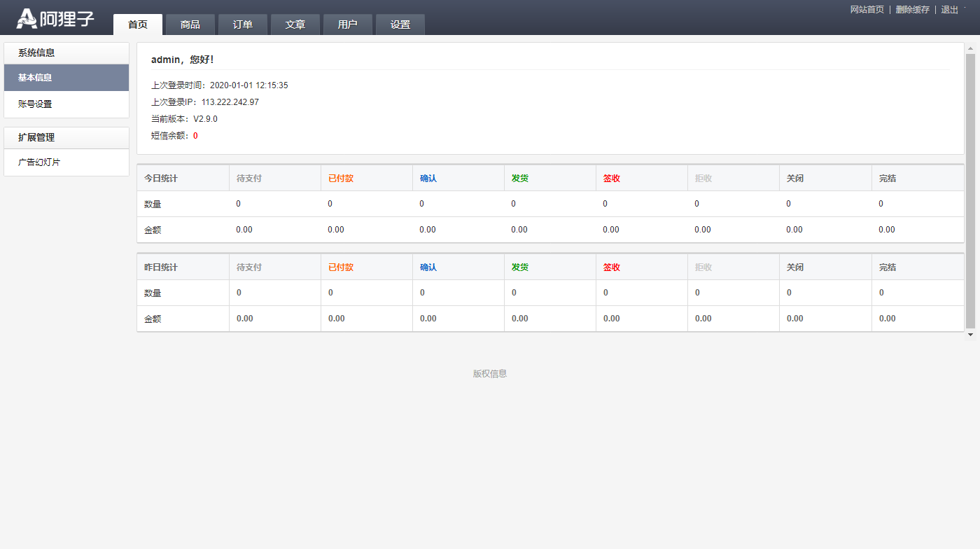Switch to the 订单 tab
Image resolution: width=980 pixels, height=549 pixels.
[243, 25]
